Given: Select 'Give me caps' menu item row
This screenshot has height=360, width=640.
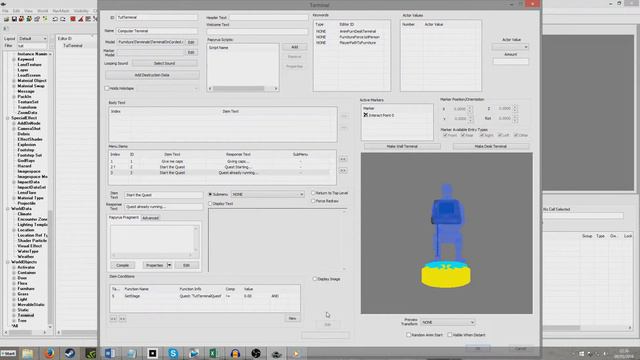Looking at the screenshot, I should pos(220,162).
